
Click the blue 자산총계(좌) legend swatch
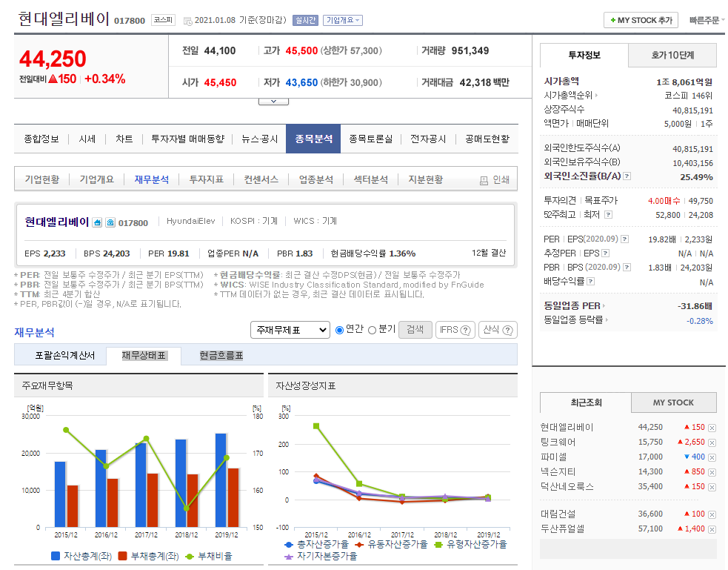(56, 556)
